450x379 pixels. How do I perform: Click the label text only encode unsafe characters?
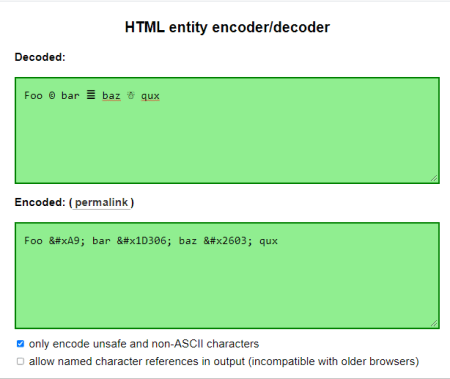pyautogui.click(x=144, y=344)
